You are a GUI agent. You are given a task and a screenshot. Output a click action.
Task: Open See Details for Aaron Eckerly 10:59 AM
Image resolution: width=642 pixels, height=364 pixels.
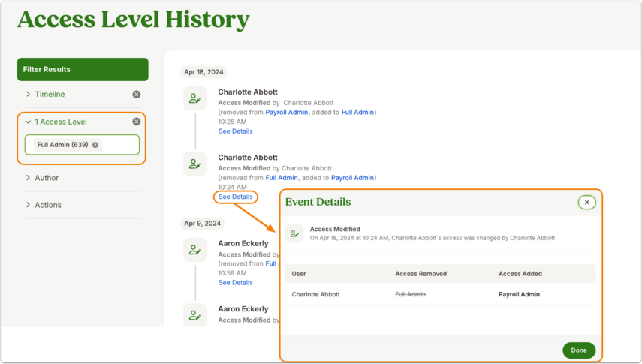pos(236,282)
